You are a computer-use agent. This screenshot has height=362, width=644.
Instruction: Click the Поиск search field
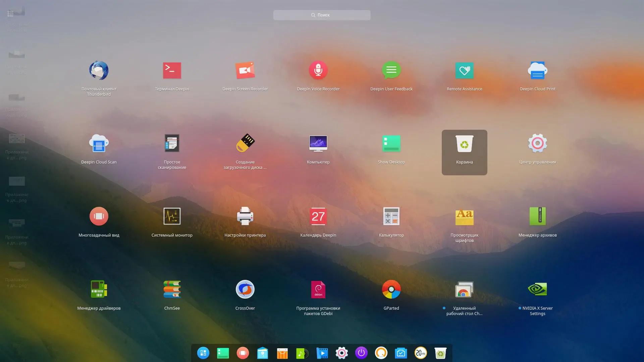(322, 15)
